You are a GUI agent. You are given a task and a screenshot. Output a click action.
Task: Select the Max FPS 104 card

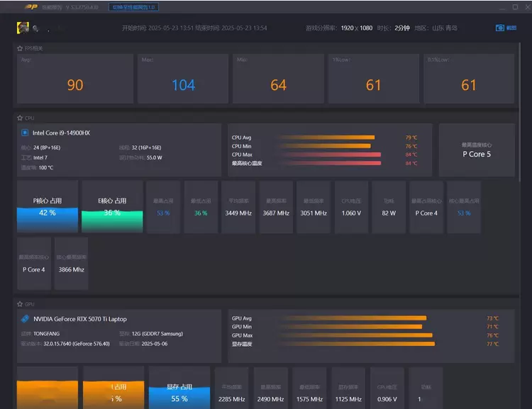tap(183, 79)
